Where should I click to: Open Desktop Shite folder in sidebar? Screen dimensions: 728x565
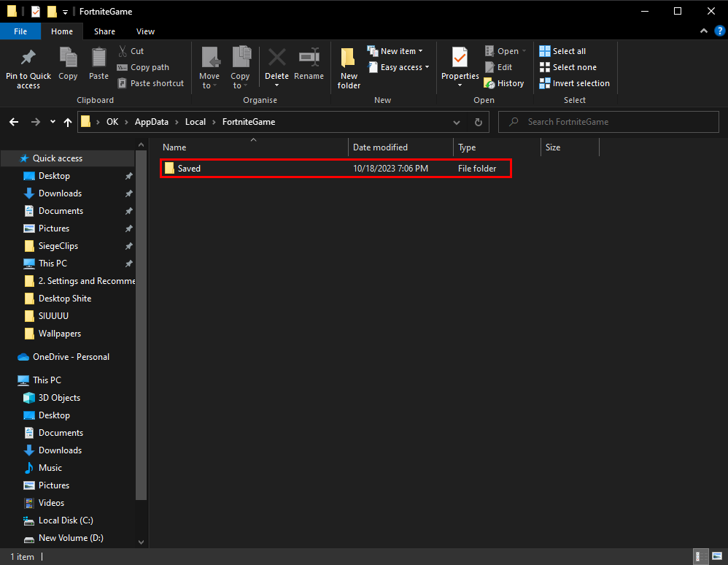point(64,299)
